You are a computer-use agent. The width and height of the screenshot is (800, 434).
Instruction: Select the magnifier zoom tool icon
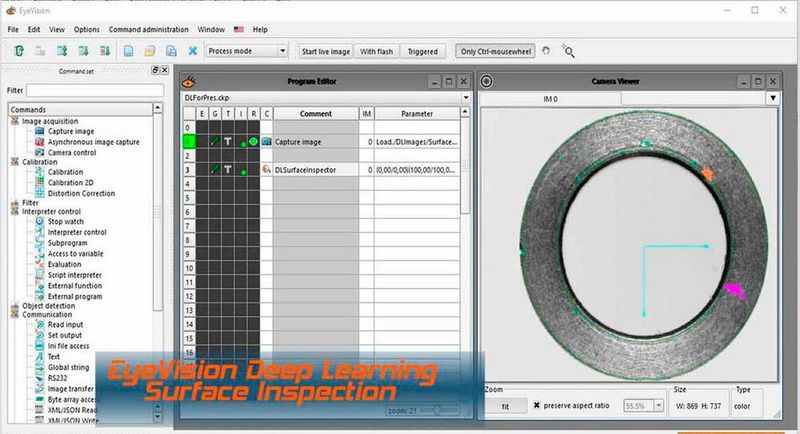[568, 51]
